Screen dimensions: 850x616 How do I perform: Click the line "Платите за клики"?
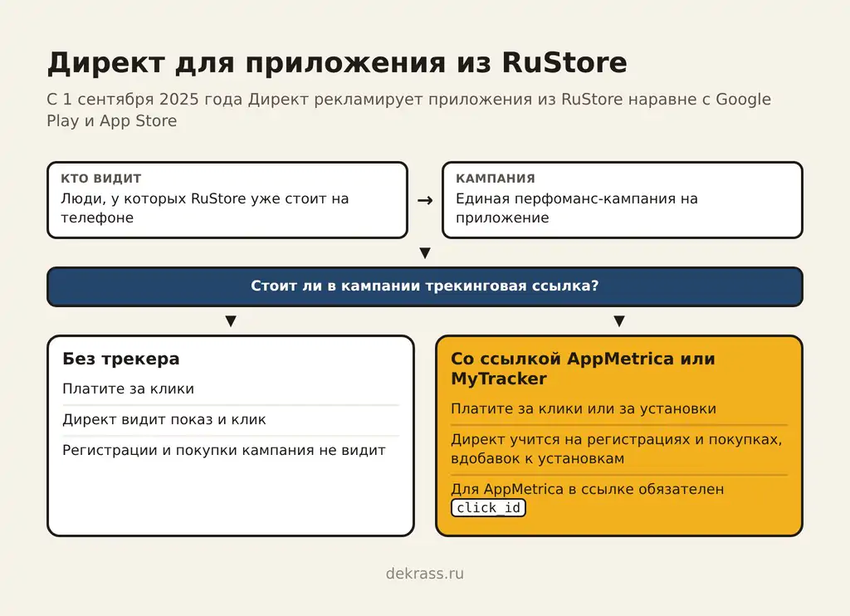(x=128, y=389)
